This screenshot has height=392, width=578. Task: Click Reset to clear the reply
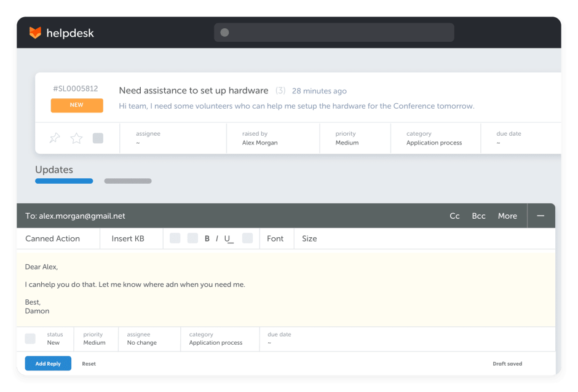(89, 364)
